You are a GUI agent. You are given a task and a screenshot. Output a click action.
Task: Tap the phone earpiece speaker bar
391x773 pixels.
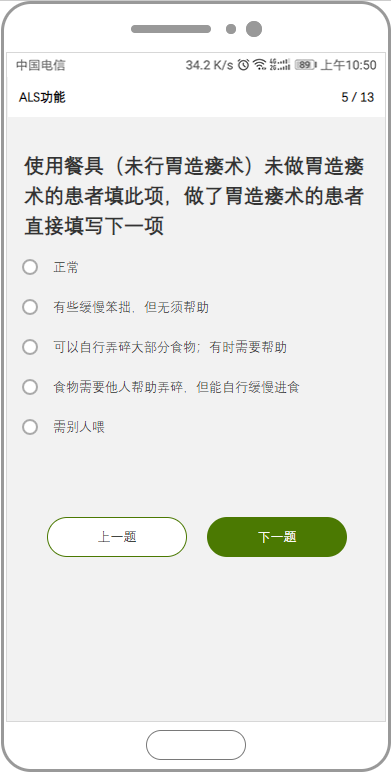click(171, 29)
